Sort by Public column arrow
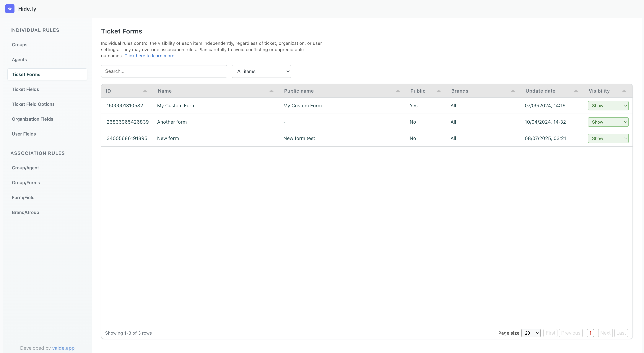Viewport: 644px width, 353px height. (438, 91)
